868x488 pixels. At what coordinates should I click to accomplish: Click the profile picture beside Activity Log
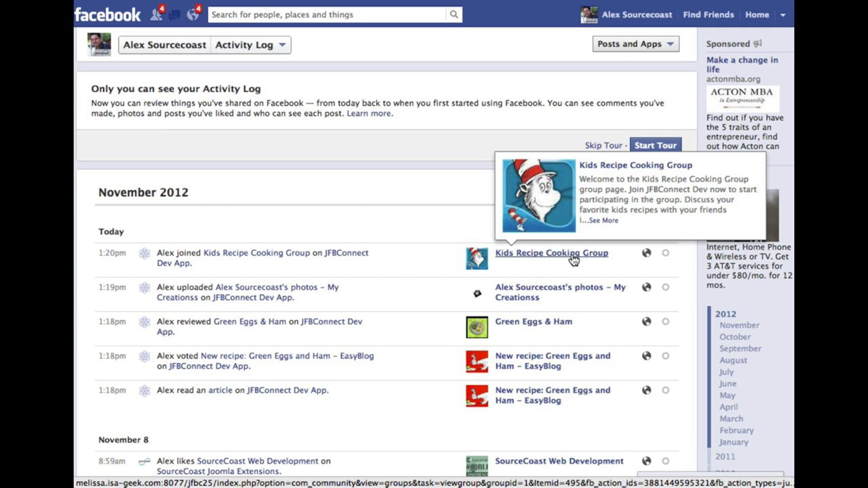99,44
